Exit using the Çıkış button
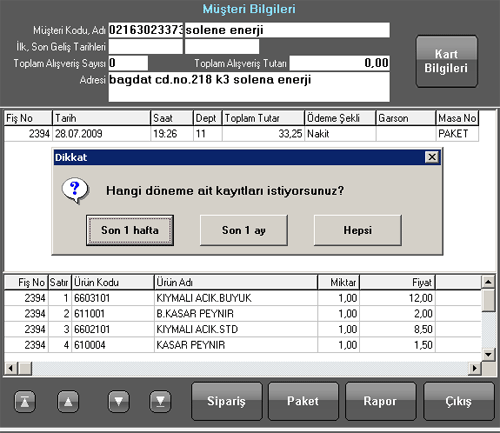Image resolution: width=500 pixels, height=433 pixels. (459, 401)
